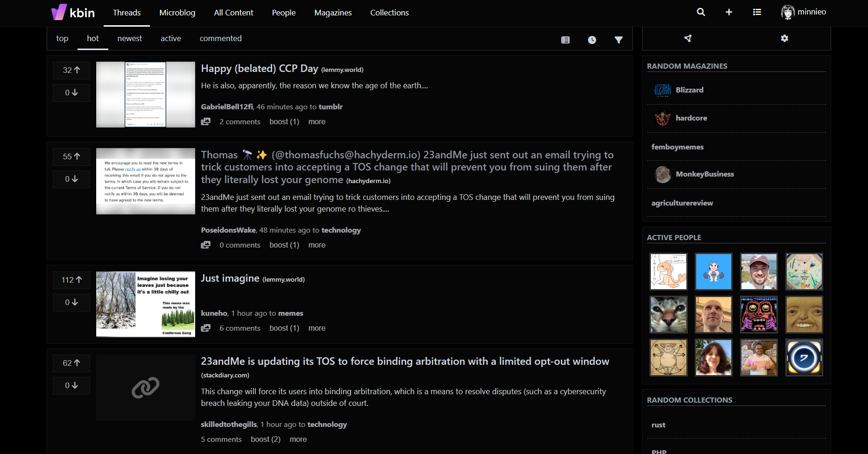Select the newest sort tab
The height and width of the screenshot is (454, 868).
[130, 38]
